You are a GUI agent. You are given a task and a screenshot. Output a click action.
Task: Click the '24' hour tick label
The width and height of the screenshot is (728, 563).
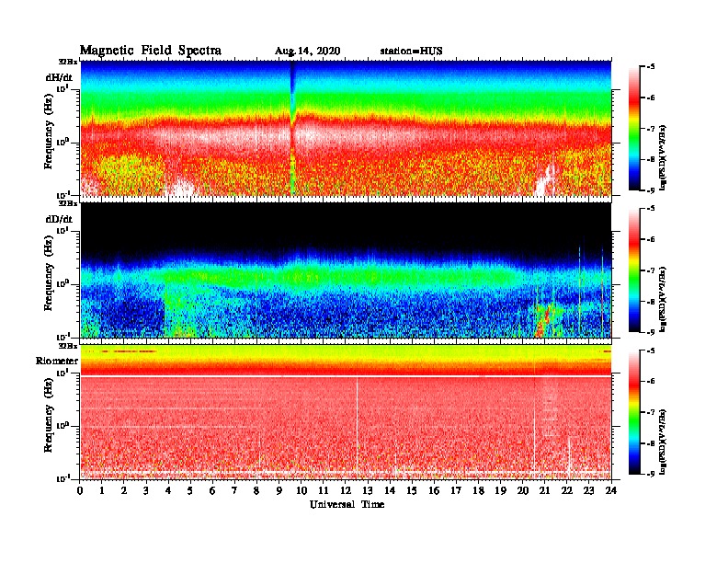(x=611, y=491)
